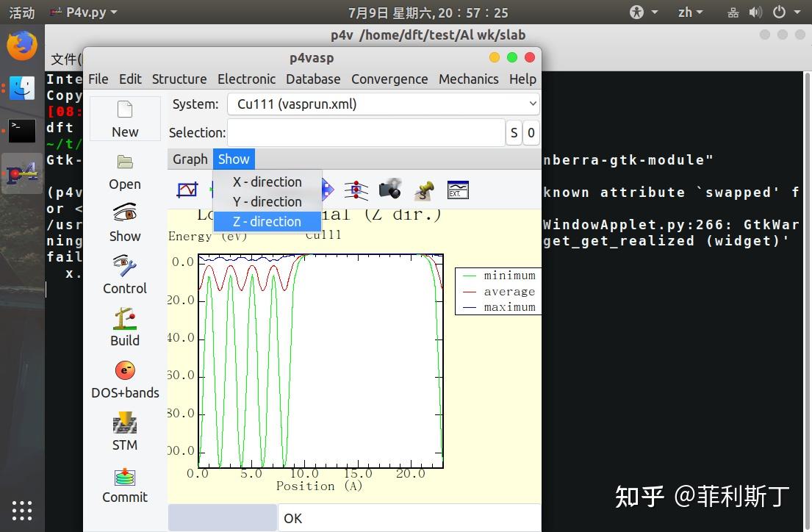812x532 pixels.
Task: Click the atom alignment toolbar icon
Action: [x=356, y=190]
